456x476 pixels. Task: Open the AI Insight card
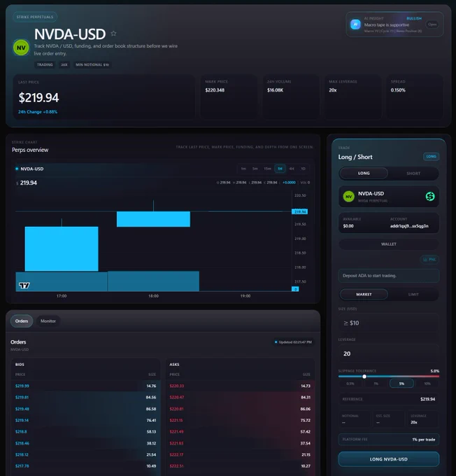pos(432,24)
